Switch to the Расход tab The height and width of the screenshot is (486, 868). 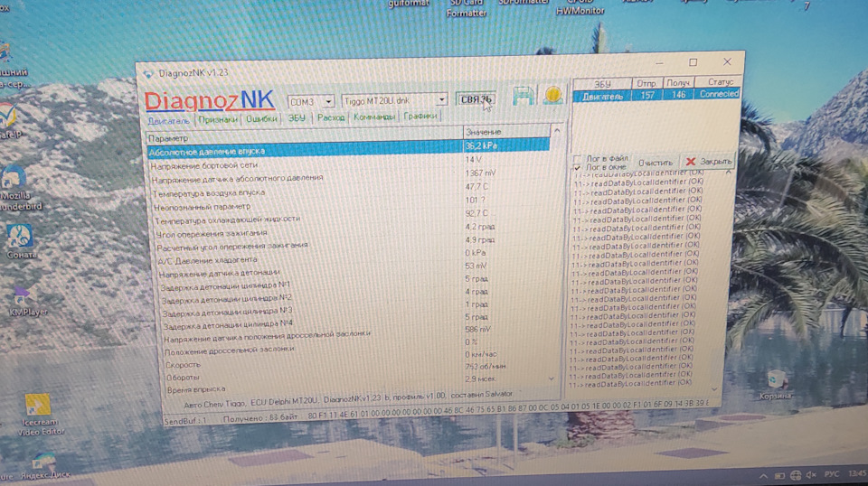coord(331,117)
